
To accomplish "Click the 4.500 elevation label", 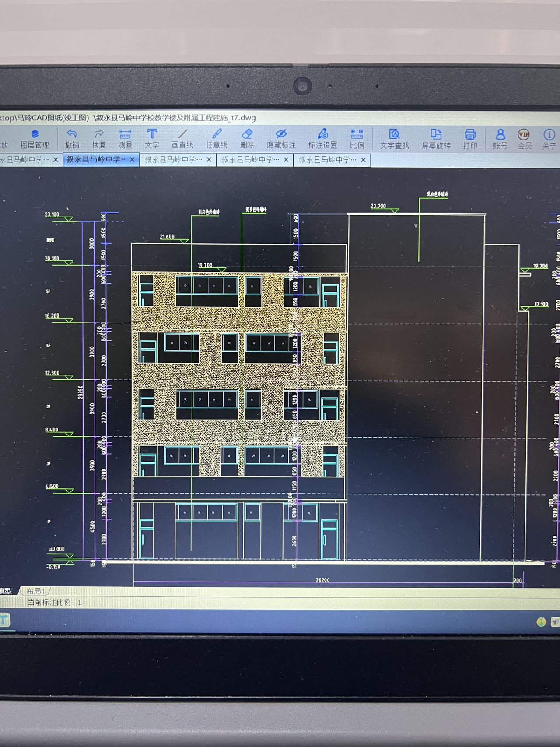I will click(52, 486).
